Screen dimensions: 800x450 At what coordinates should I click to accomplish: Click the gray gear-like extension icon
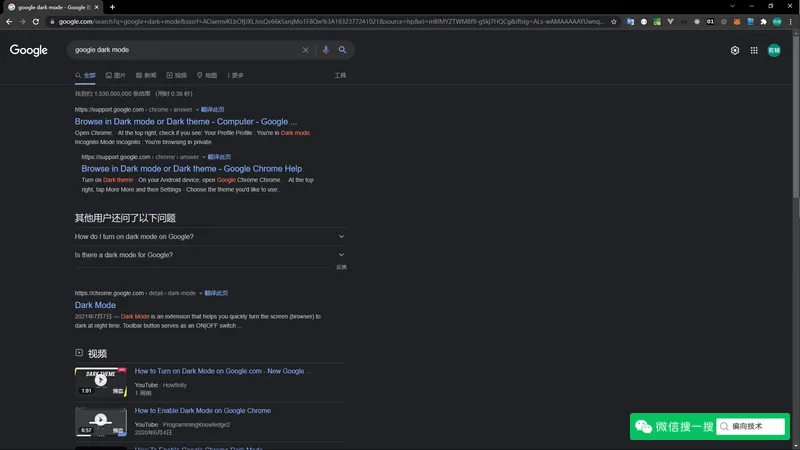[697, 21]
